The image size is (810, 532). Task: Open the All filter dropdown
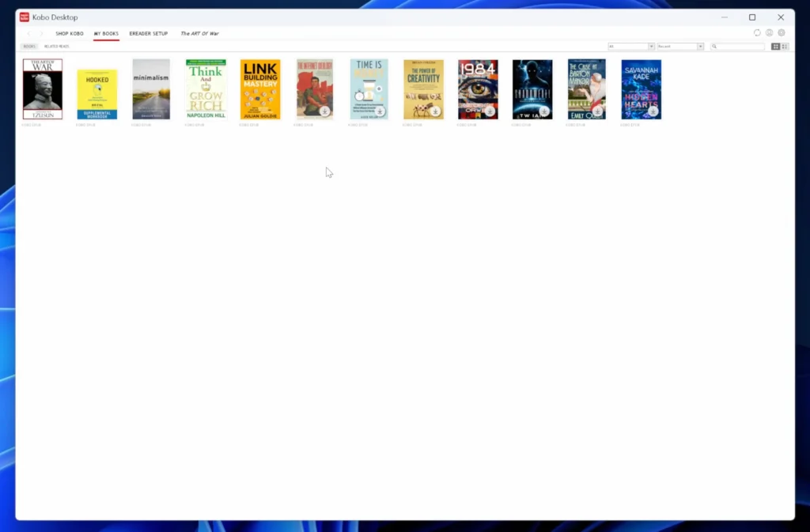click(x=631, y=47)
